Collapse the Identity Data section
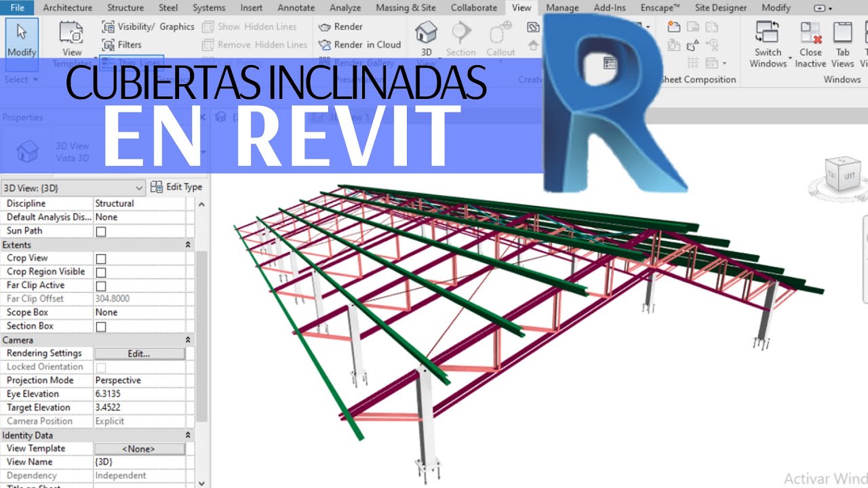 [x=188, y=435]
